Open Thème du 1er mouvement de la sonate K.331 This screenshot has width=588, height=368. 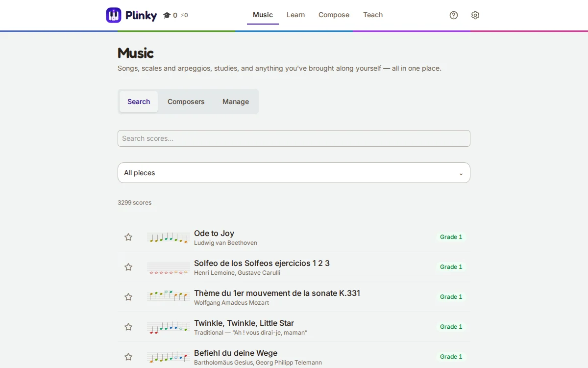point(277,293)
